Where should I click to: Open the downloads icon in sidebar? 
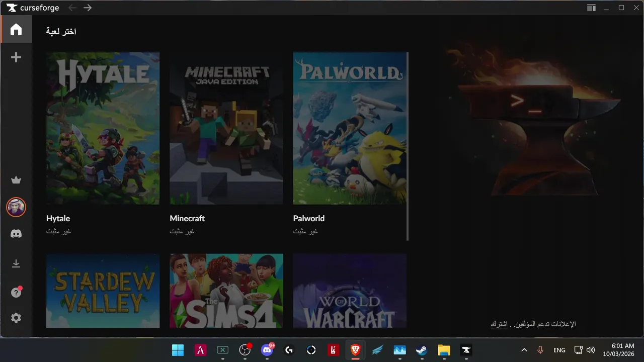(x=16, y=263)
